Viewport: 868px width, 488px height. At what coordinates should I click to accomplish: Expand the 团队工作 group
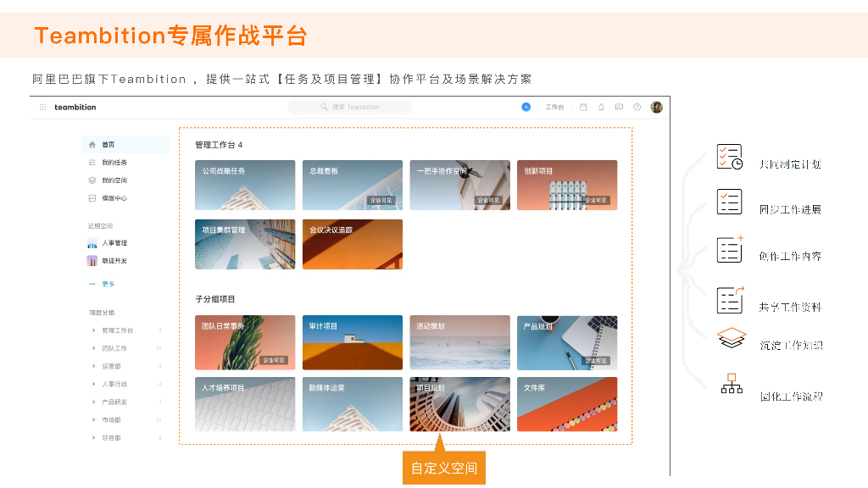click(x=93, y=348)
